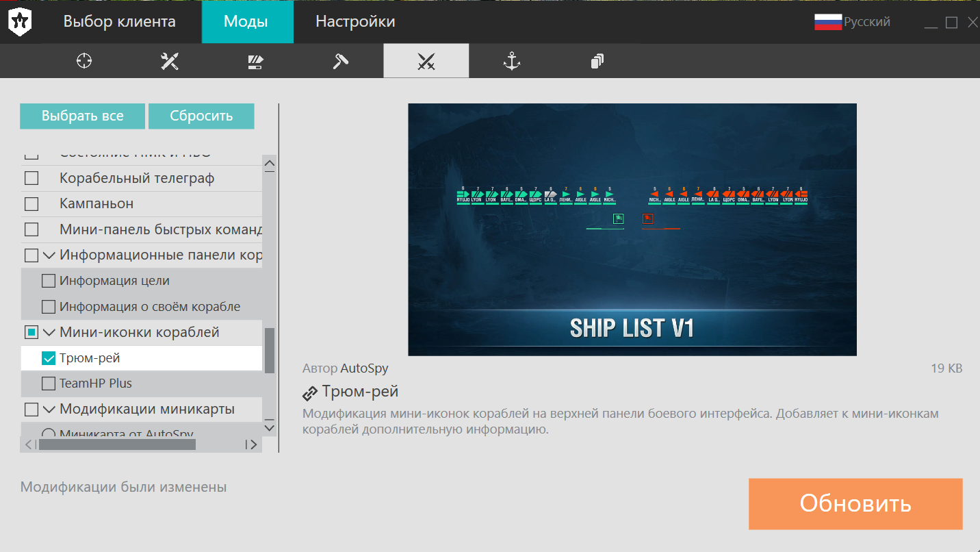Collapse the Модификации миникарты chevron
Image resolution: width=980 pixels, height=552 pixels.
[x=49, y=410]
